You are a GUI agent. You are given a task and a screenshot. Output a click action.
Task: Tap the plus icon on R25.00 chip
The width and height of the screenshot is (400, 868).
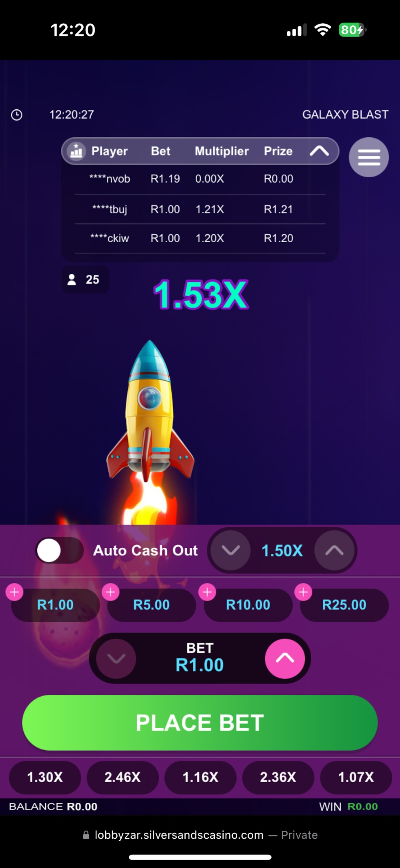click(303, 592)
